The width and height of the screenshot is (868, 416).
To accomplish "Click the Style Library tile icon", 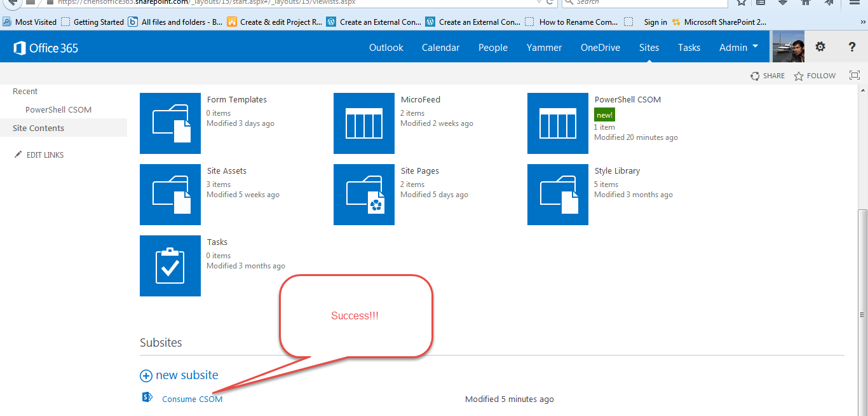I will click(558, 195).
